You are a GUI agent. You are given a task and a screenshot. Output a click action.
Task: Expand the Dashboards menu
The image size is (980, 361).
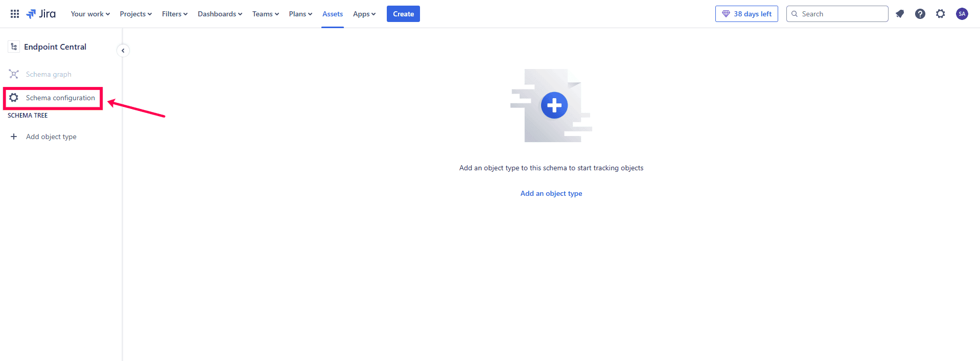pos(220,14)
